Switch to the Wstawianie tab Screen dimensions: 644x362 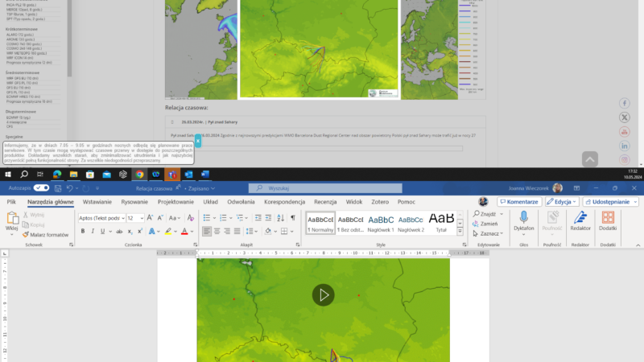point(97,202)
